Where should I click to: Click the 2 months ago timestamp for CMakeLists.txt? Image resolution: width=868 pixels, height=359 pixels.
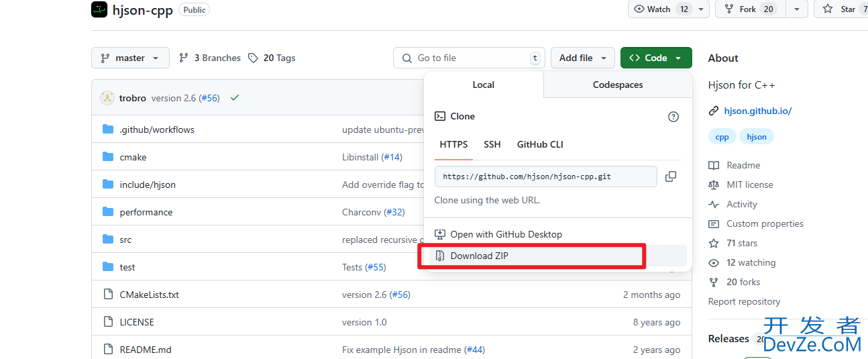651,295
